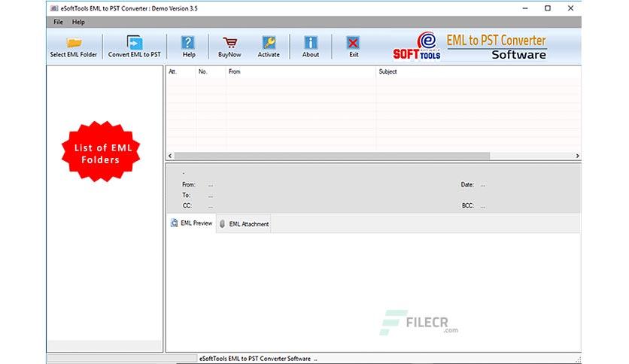Click the CC: label in header pane
Image resolution: width=629 pixels, height=364 pixels.
coord(187,205)
